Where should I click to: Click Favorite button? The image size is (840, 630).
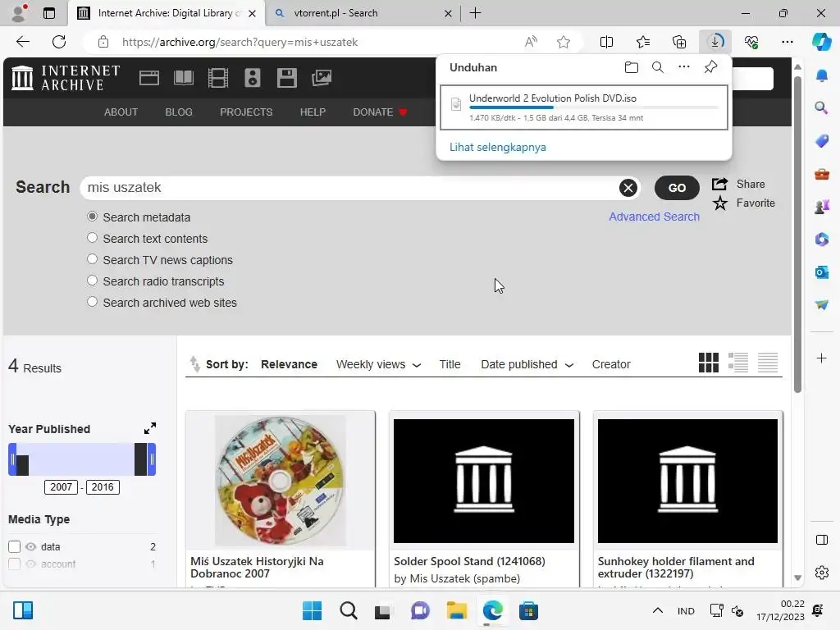(743, 203)
